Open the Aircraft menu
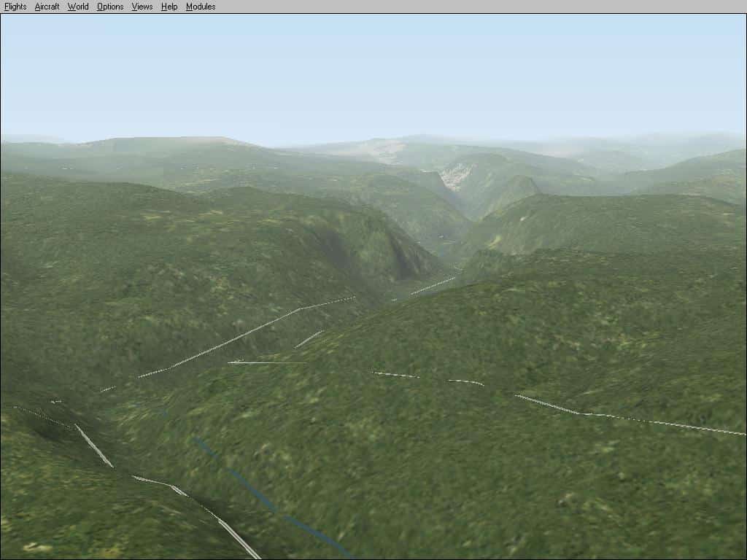Image resolution: width=747 pixels, height=560 pixels. coord(47,7)
